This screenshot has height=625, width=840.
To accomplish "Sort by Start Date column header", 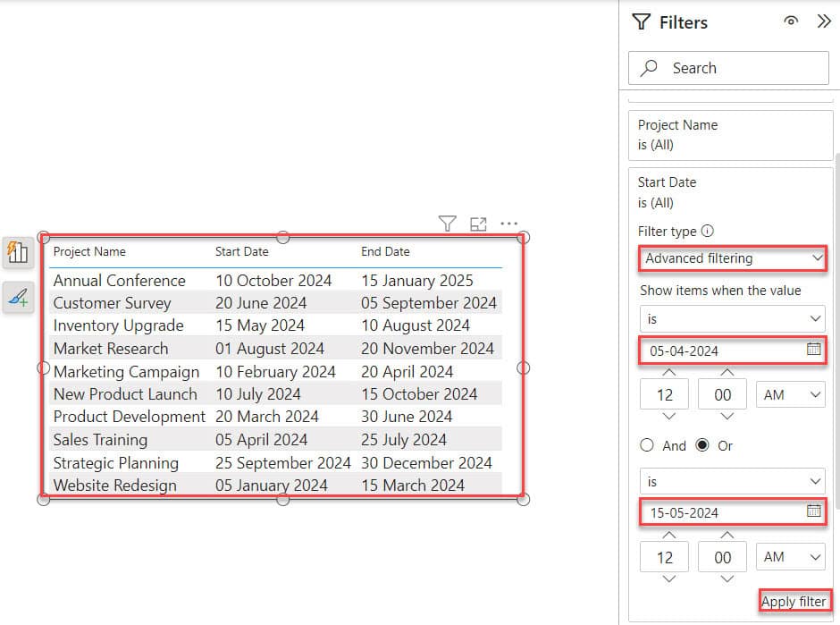I will (x=241, y=251).
